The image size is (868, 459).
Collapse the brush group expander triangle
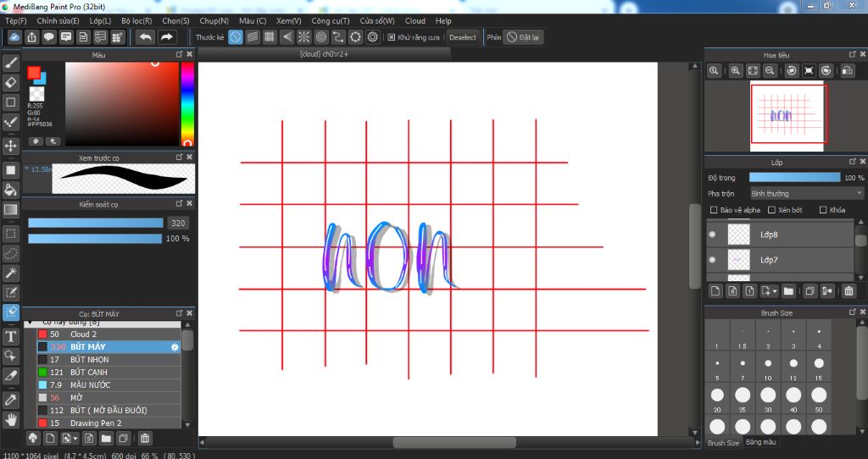point(30,323)
